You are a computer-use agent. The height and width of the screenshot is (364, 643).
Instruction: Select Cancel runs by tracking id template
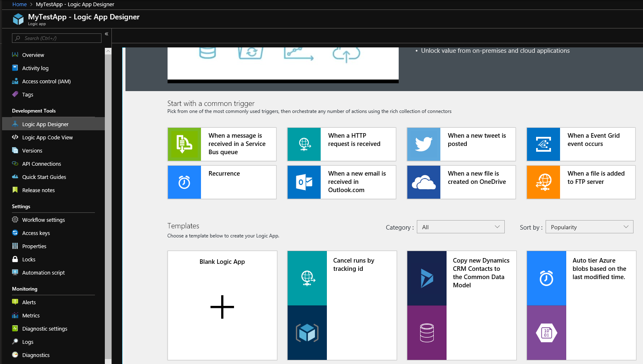342,305
